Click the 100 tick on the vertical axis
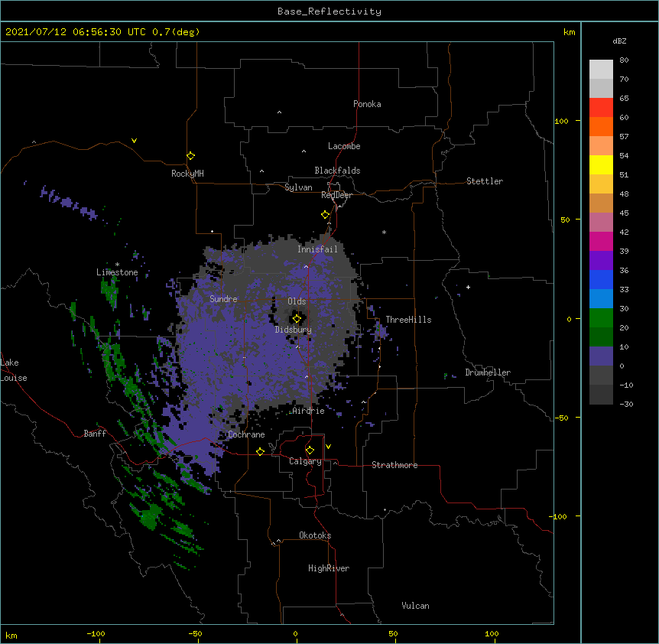The height and width of the screenshot is (644, 659). pos(561,121)
